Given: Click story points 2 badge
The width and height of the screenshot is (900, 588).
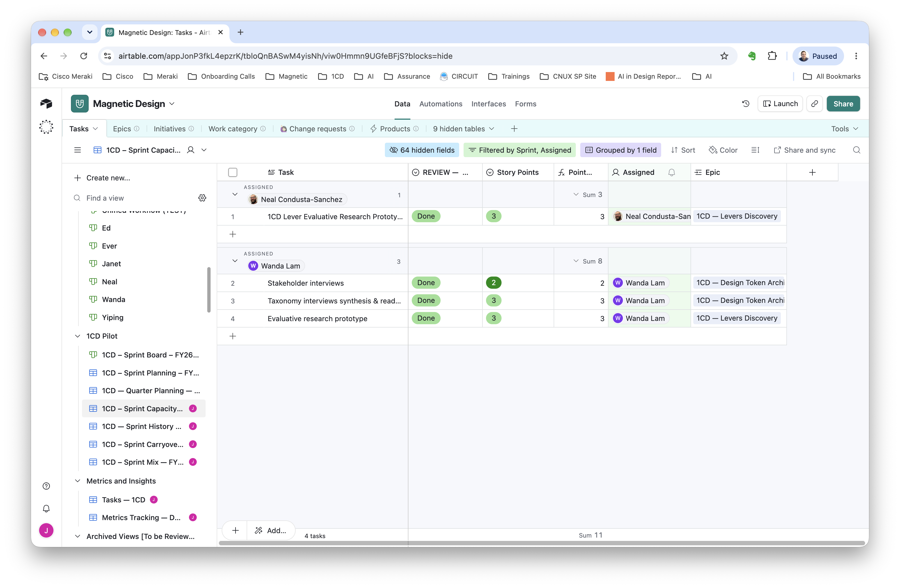Looking at the screenshot, I should tap(494, 283).
